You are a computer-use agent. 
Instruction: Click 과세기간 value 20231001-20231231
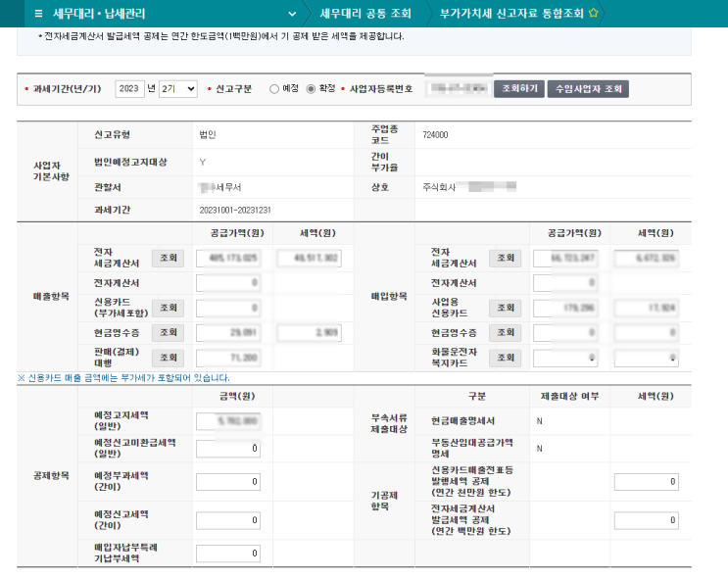click(x=235, y=210)
